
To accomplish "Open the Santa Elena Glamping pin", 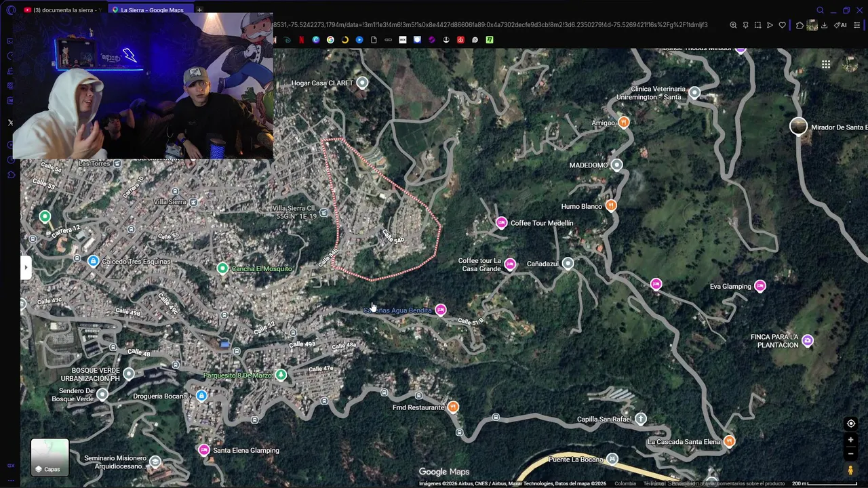I will coord(203,450).
